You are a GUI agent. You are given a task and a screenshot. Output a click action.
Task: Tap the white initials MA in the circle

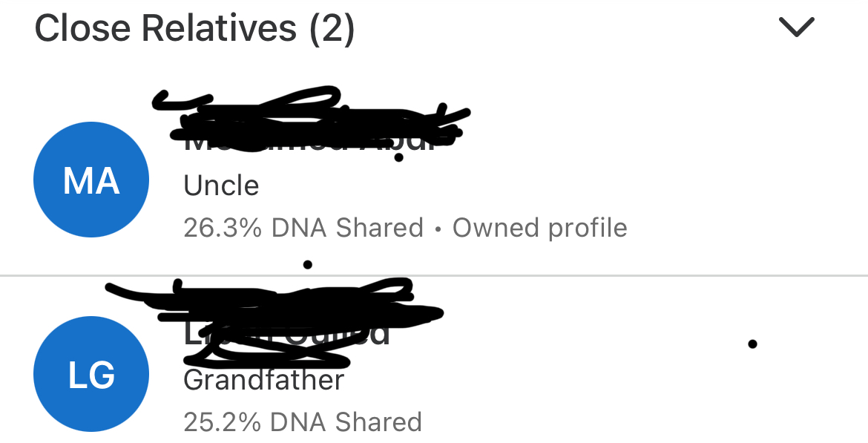(x=91, y=180)
